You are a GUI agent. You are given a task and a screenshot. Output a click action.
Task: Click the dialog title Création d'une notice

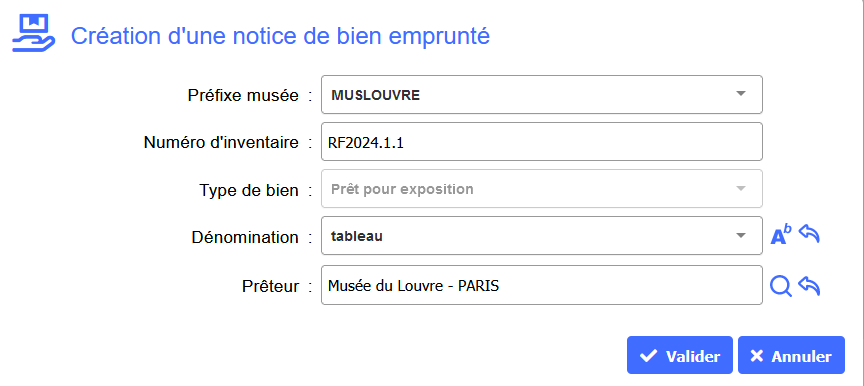pos(280,36)
